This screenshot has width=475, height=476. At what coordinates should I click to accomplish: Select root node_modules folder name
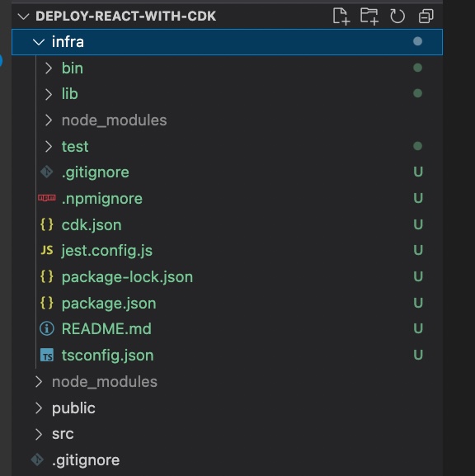tap(105, 382)
